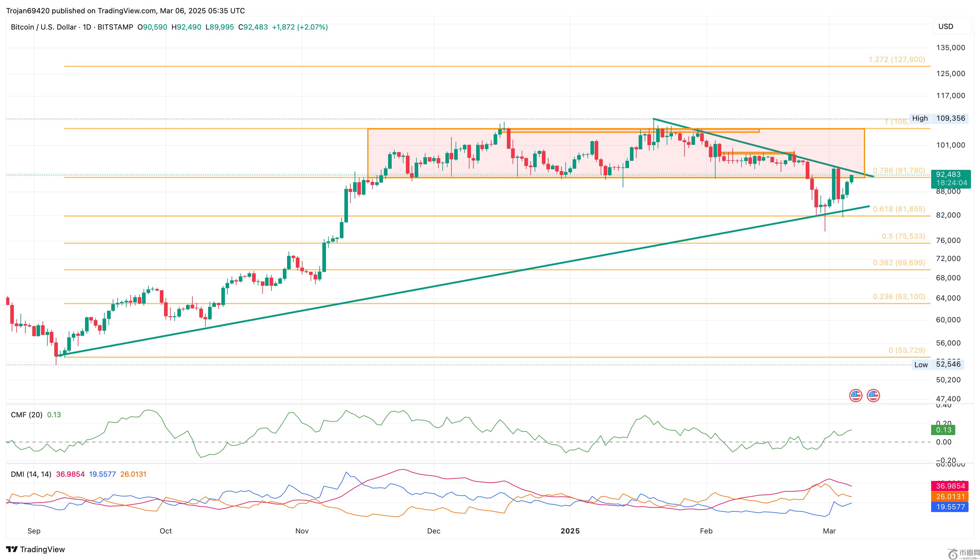Click the right US flag economic event icon
The width and height of the screenshot is (980, 560).
(873, 395)
